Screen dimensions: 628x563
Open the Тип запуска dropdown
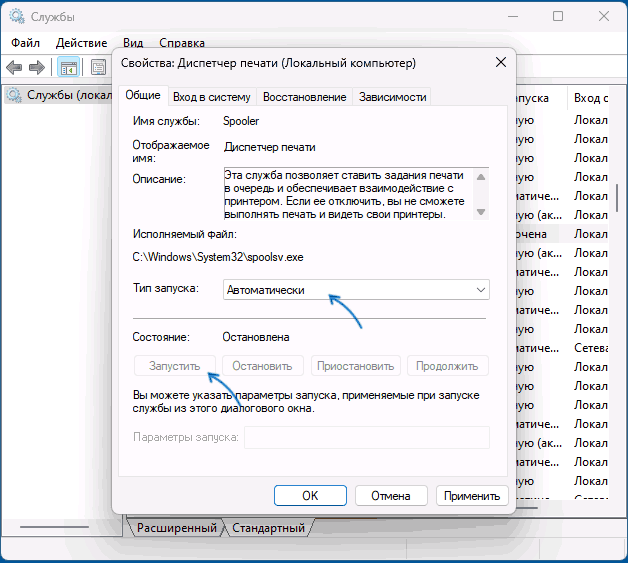(x=356, y=290)
